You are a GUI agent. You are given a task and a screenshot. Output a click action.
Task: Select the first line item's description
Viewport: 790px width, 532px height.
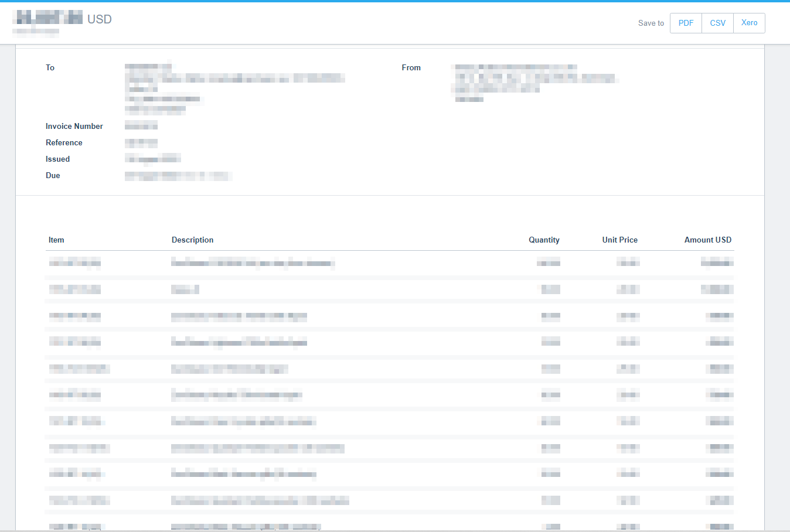click(x=253, y=262)
